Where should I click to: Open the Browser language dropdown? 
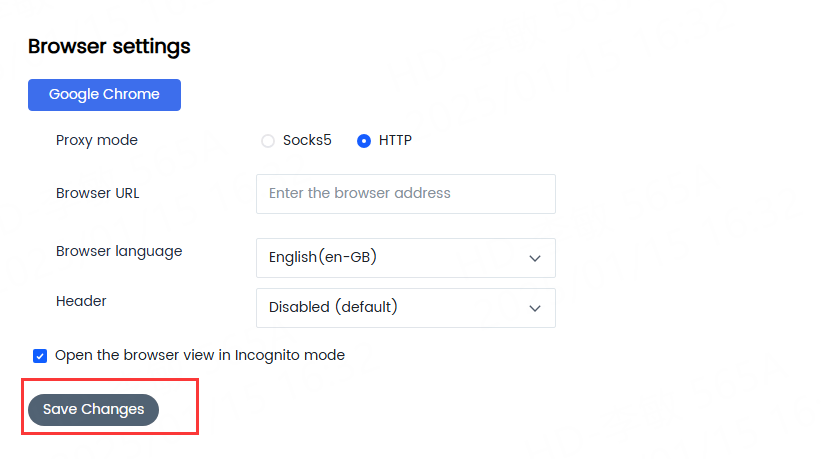click(405, 258)
